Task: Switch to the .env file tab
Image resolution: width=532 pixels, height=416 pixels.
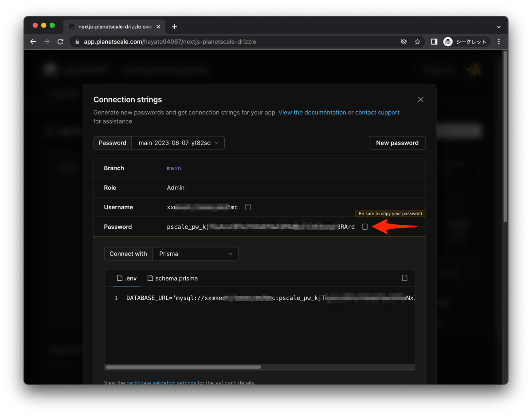Action: [127, 278]
